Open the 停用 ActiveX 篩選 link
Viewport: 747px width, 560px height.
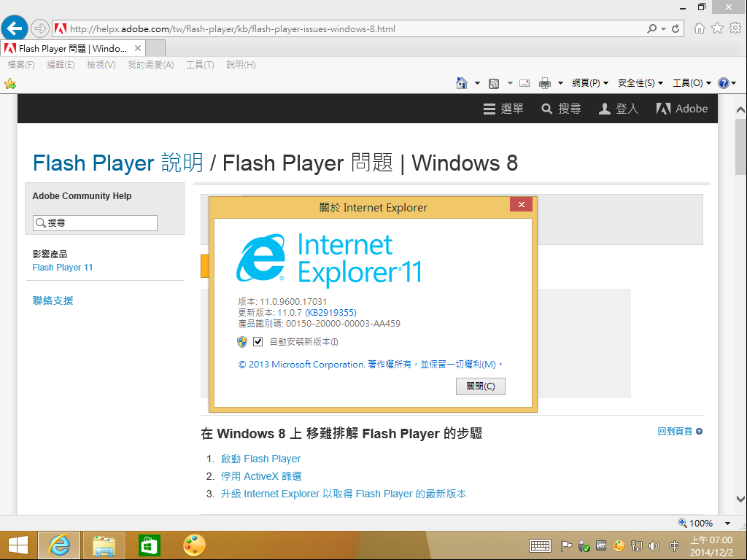click(261, 476)
